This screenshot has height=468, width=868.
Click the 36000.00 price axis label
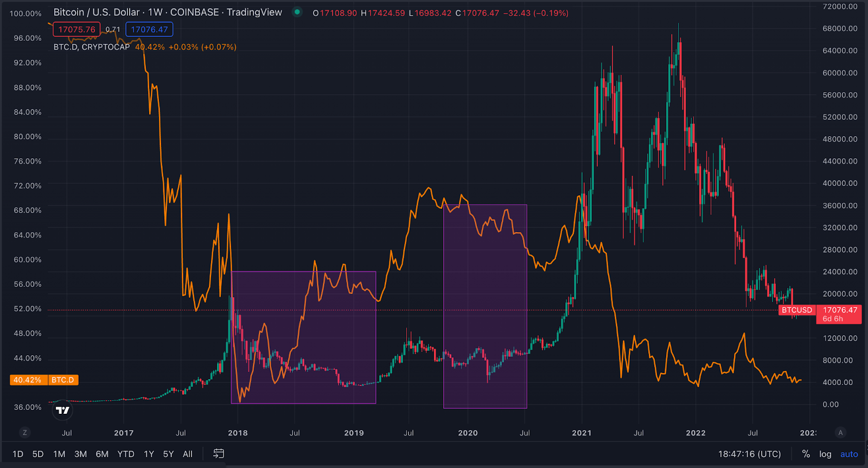coord(840,206)
